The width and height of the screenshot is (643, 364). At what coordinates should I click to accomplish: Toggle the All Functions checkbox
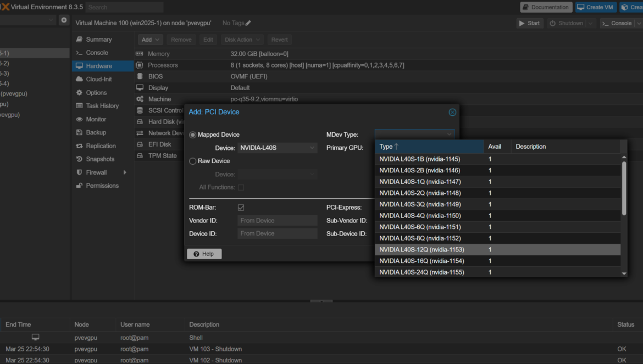[241, 188]
